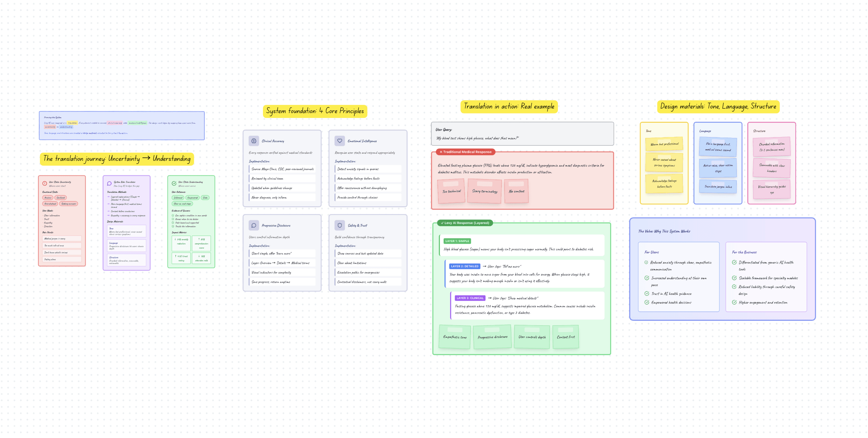Viewport: 868px width, 438px height.
Task: Click check beside 'Higher engagement and retention'
Action: click(x=734, y=303)
